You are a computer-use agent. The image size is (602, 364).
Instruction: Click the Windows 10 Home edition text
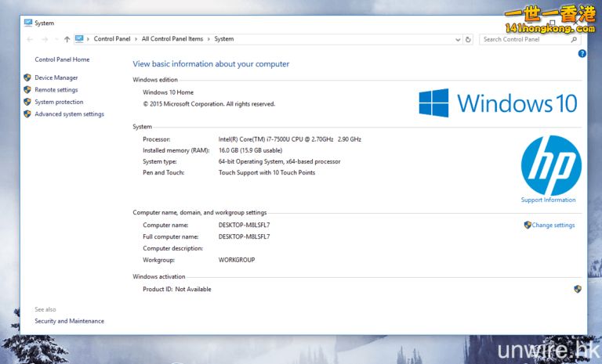(169, 92)
